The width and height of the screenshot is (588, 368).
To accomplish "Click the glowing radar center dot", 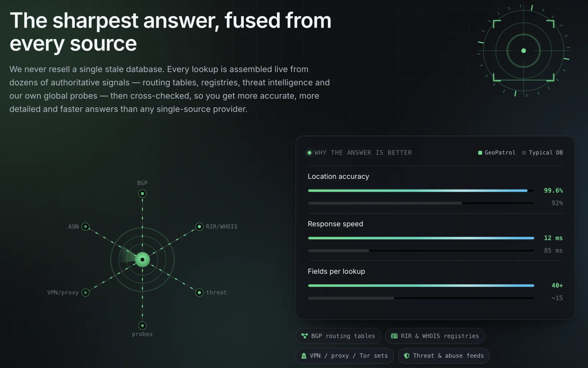I will pos(142,259).
